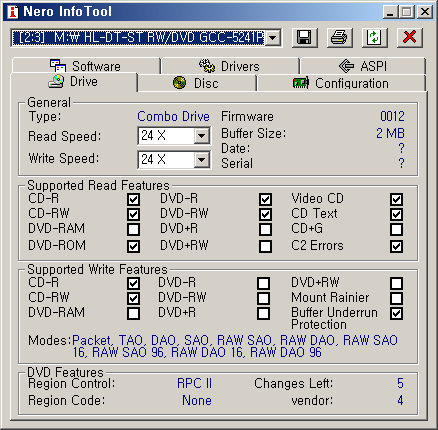Toggle DVD-RAM write feature checkbox

point(133,313)
